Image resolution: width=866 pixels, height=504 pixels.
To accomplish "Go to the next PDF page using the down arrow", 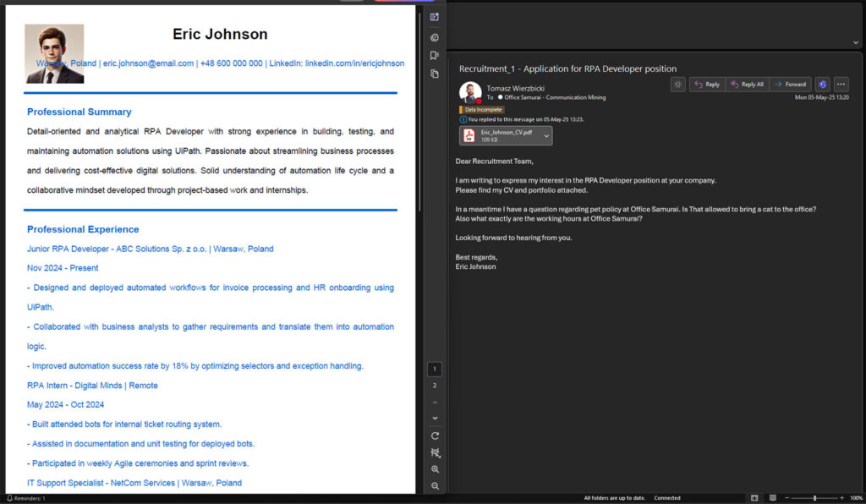I will coord(435,419).
